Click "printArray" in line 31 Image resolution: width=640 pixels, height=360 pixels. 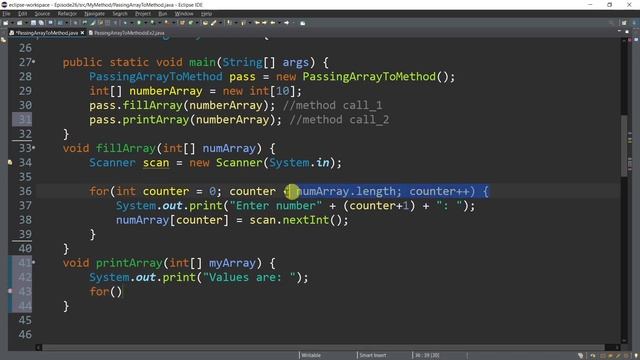pos(156,120)
